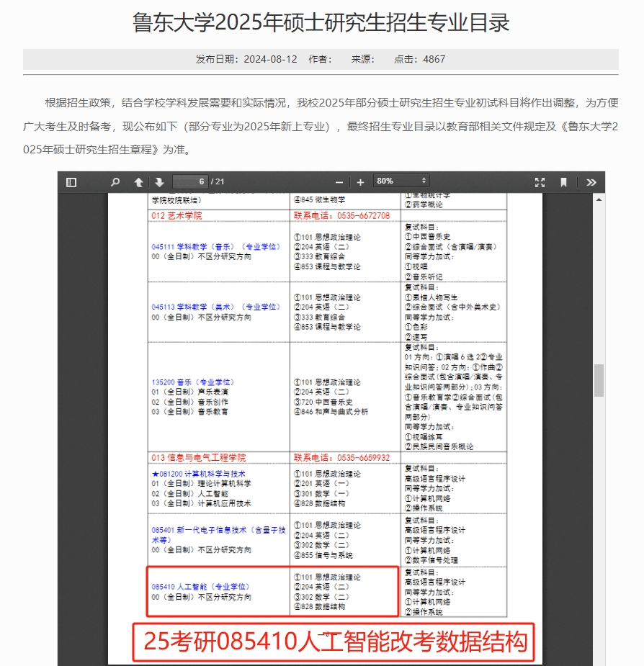Click the scrollbar up arrow in PDF viewer
This screenshot has height=666, width=644.
599,199
